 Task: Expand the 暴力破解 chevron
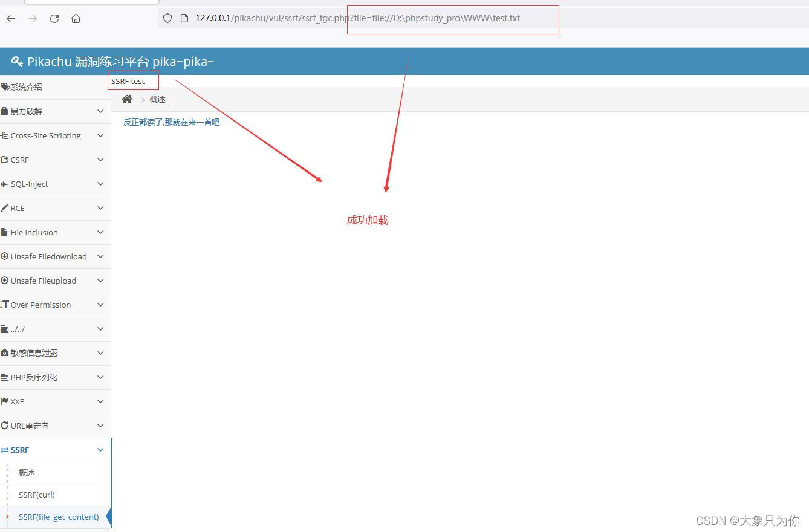click(x=100, y=111)
